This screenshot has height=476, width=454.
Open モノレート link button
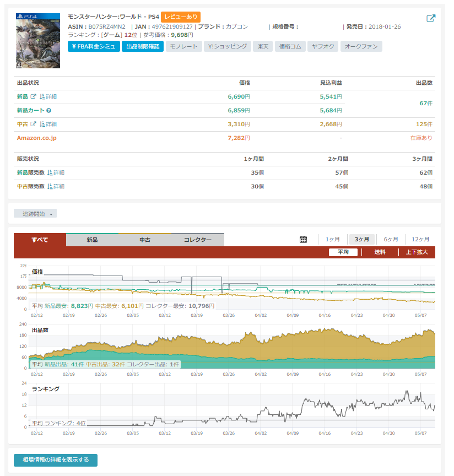tap(183, 46)
